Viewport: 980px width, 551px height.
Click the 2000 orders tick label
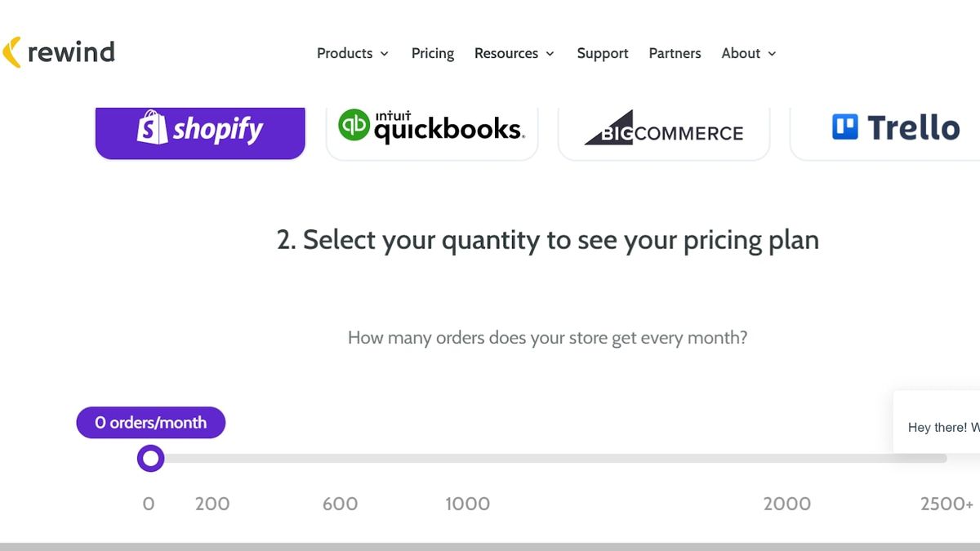(786, 504)
